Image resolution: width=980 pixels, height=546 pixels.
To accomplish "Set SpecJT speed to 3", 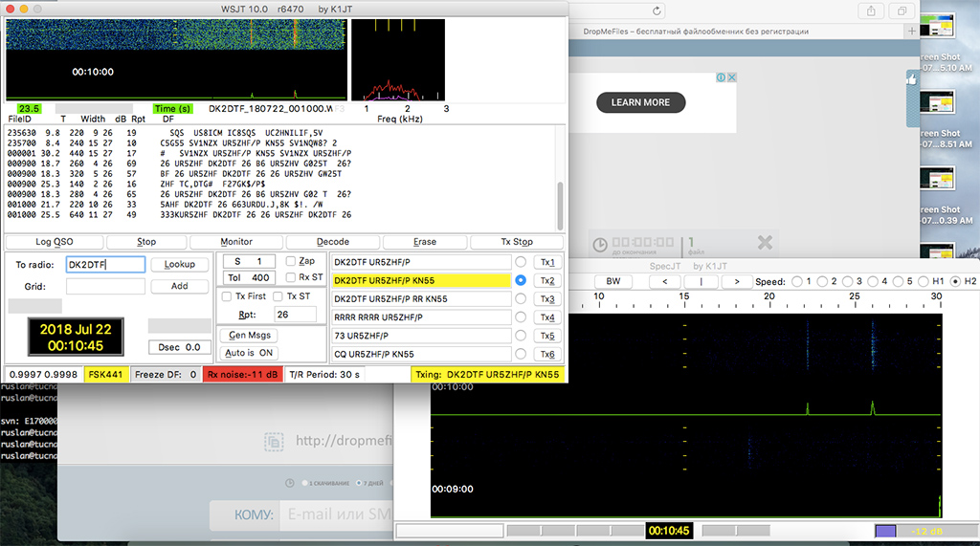I will (x=848, y=281).
